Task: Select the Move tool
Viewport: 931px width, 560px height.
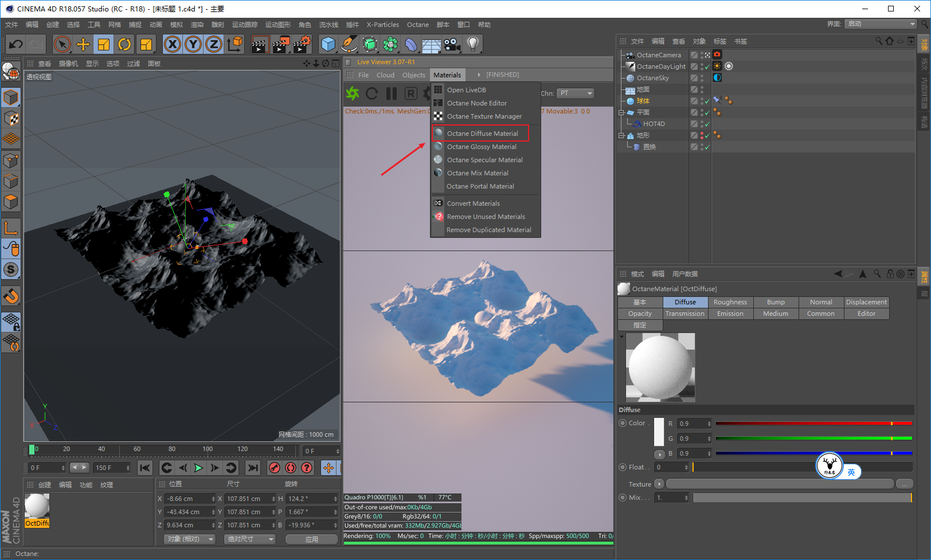Action: [x=83, y=44]
